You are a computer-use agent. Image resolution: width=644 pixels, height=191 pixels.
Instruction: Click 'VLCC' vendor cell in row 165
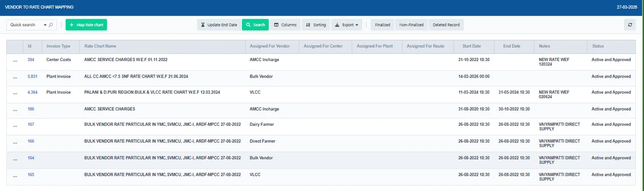tap(255, 174)
